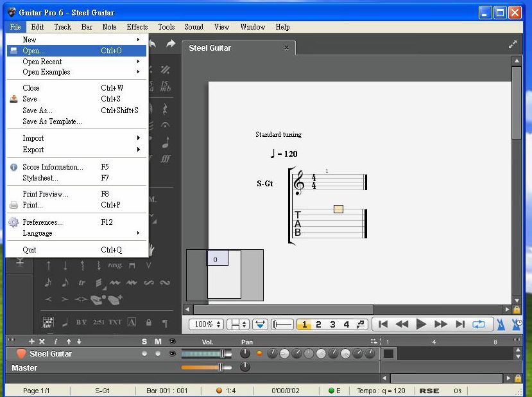Move track up with the arrow icon
Image resolution: width=532 pixels, height=397 pixels.
point(69,341)
